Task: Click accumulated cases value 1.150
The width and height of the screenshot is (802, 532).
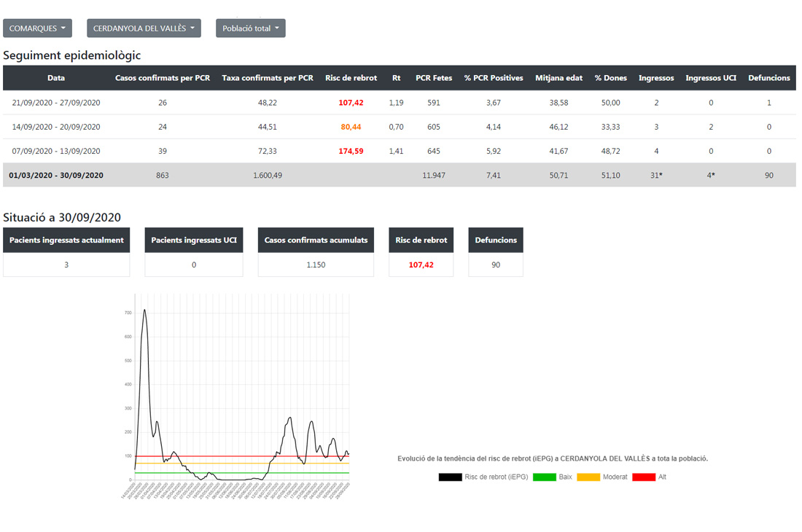Action: pos(316,265)
